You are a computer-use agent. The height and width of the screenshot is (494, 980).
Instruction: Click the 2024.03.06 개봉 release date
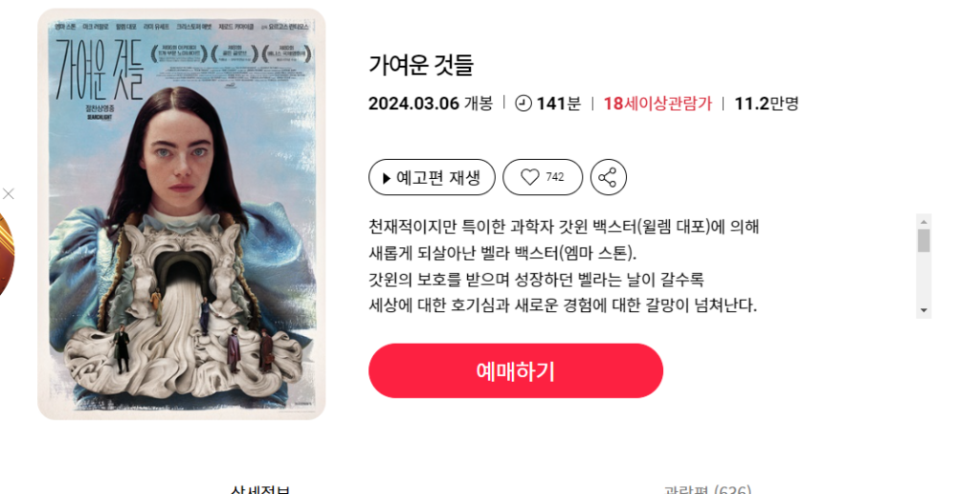pyautogui.click(x=430, y=103)
